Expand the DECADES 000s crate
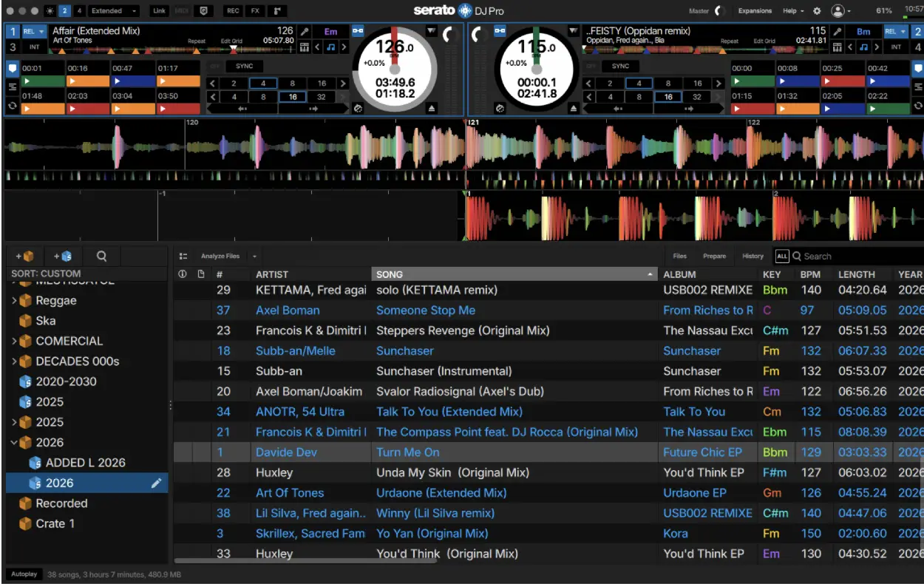Screen dimensions: 924x584 (14, 361)
